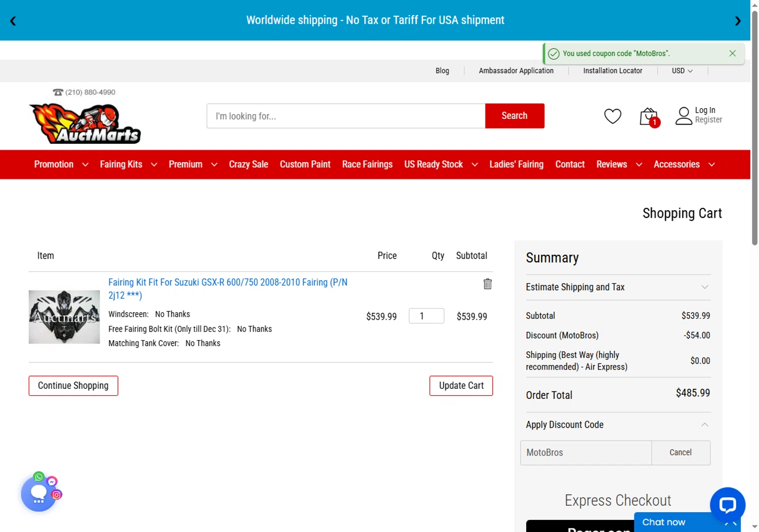Expand Fairing Kits menu chevron
The height and width of the screenshot is (532, 759).
tap(154, 165)
